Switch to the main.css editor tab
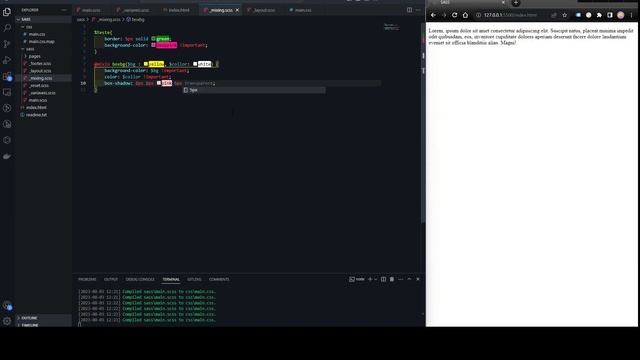Viewport: 640px width, 360px height. point(302,10)
